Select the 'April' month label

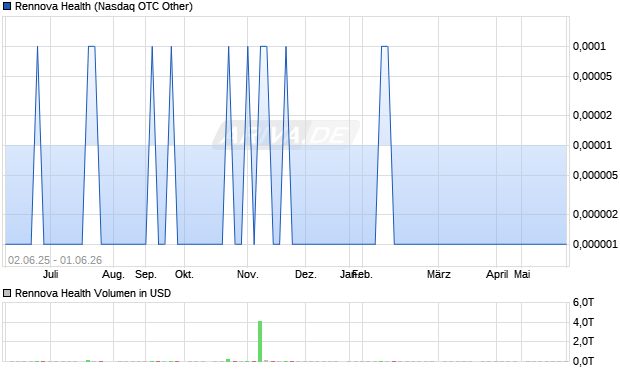pos(497,274)
